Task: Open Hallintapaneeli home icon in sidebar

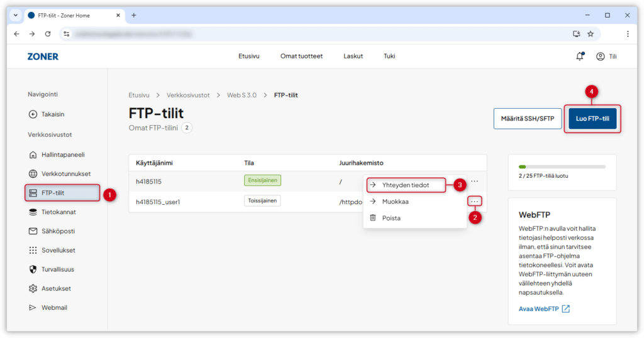Action: coord(33,155)
